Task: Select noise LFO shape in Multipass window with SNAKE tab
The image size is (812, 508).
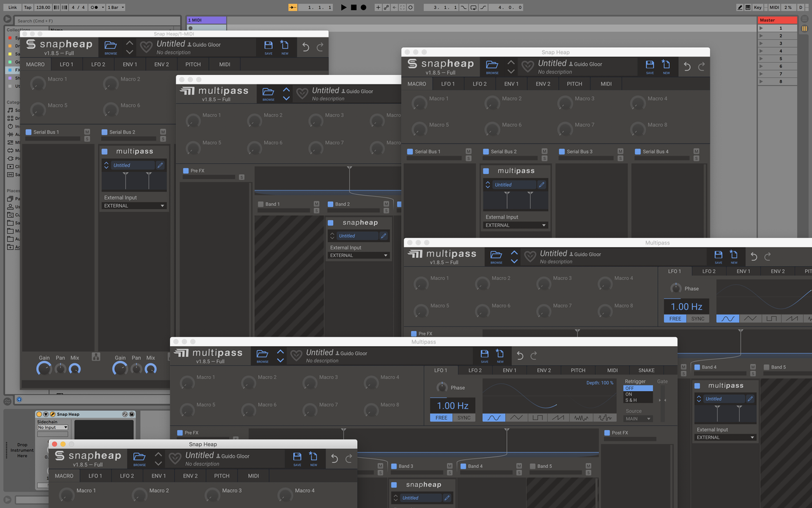Action: click(x=581, y=418)
